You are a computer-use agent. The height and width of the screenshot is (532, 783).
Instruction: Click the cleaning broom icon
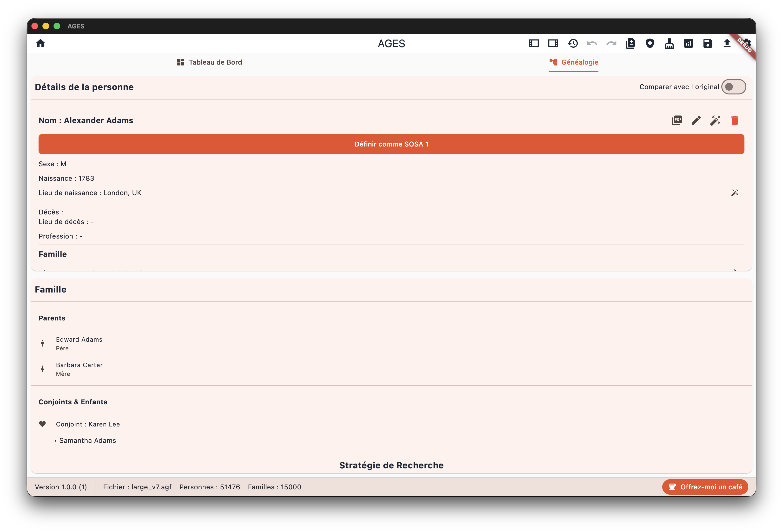pos(669,43)
